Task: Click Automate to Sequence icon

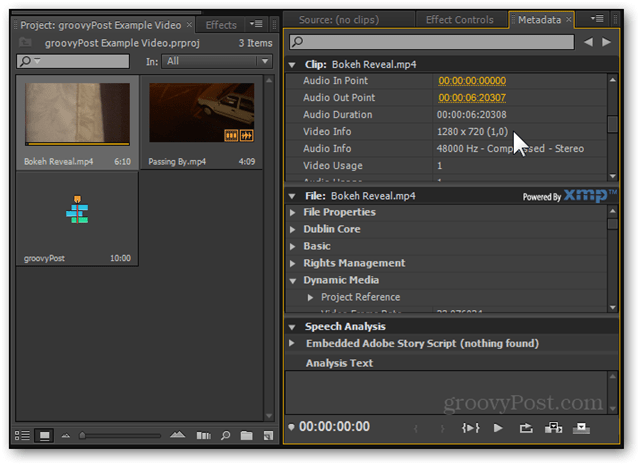Action: [x=204, y=436]
